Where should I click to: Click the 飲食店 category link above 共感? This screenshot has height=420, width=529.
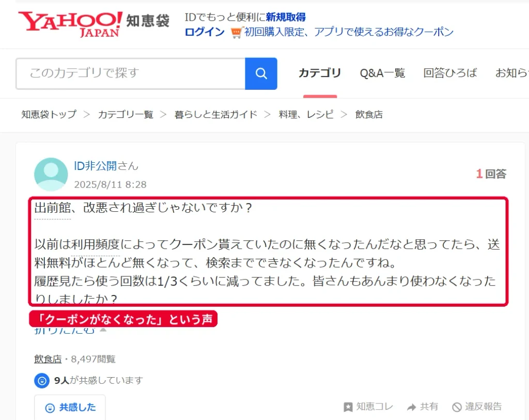point(48,359)
